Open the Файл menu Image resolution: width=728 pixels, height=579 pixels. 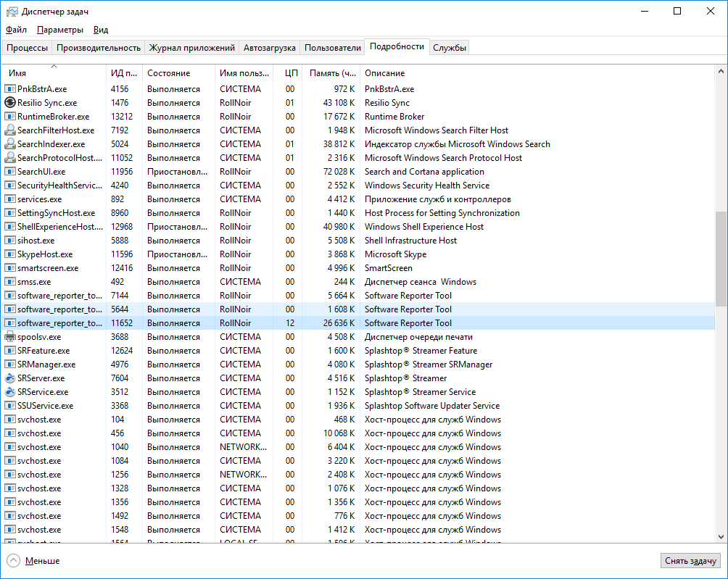point(16,30)
